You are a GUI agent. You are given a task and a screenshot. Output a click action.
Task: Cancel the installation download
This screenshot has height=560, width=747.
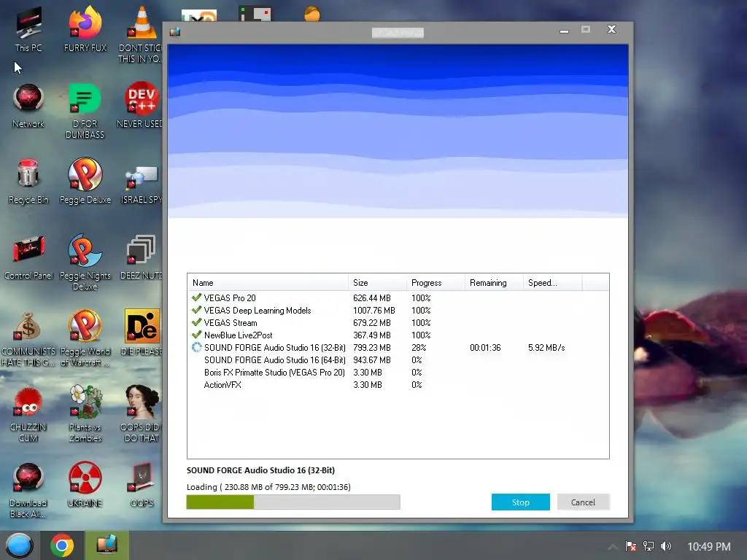[583, 502]
